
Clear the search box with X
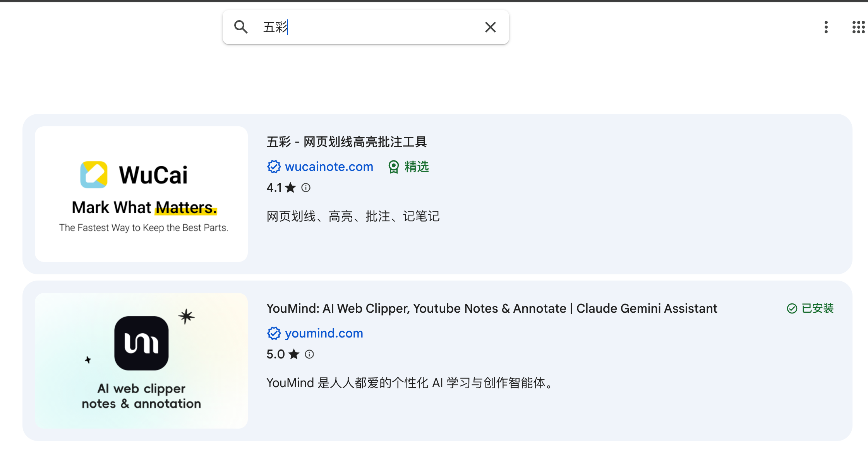[491, 27]
